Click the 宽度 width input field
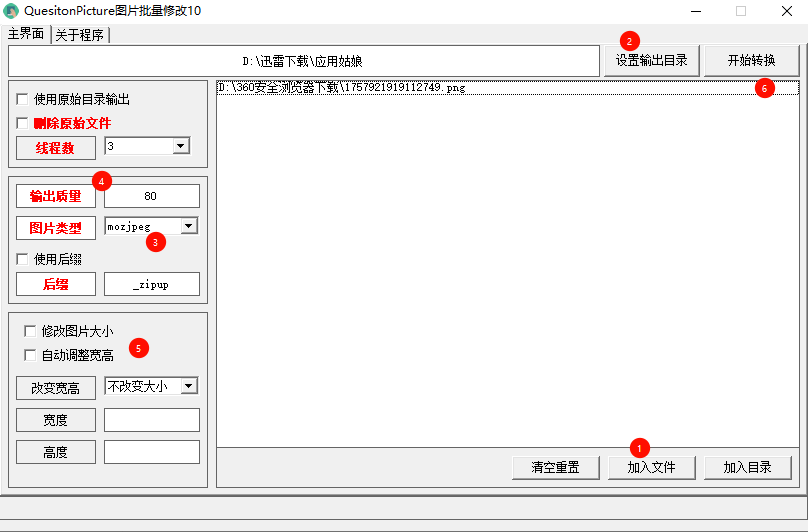808x532 pixels. click(x=151, y=420)
